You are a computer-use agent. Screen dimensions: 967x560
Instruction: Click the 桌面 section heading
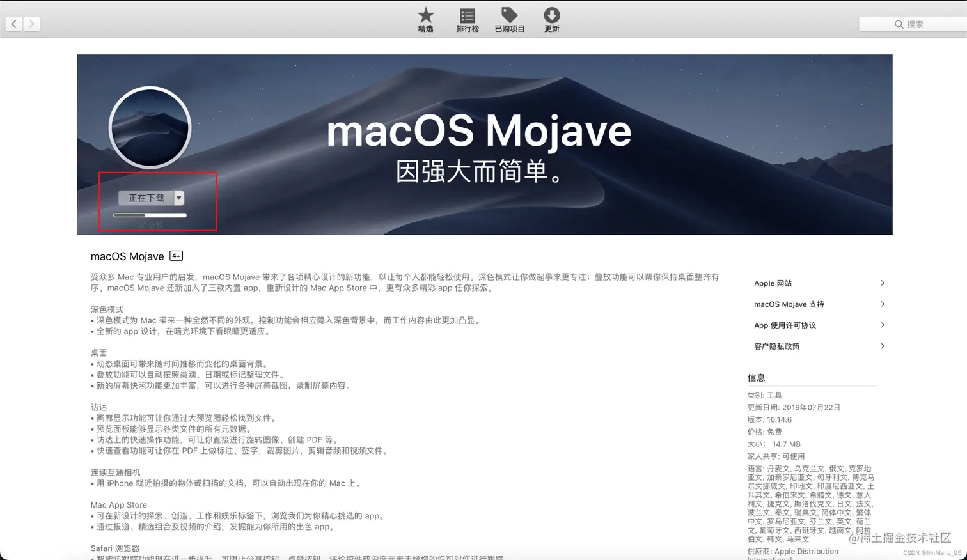[98, 353]
